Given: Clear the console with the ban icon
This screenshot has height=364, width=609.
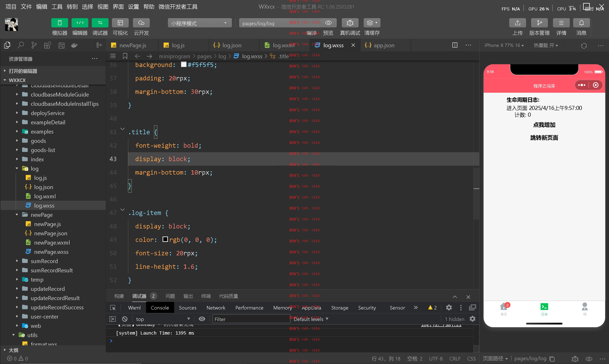Looking at the screenshot, I should (125, 319).
